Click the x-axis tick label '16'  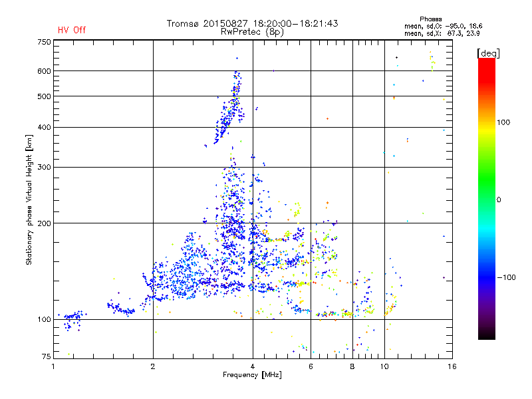coord(452,366)
